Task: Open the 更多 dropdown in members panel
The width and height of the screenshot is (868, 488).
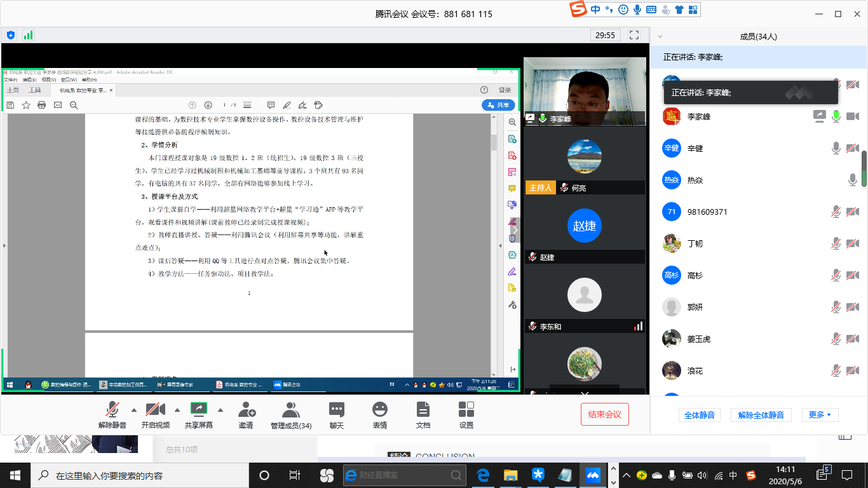Action: 820,415
